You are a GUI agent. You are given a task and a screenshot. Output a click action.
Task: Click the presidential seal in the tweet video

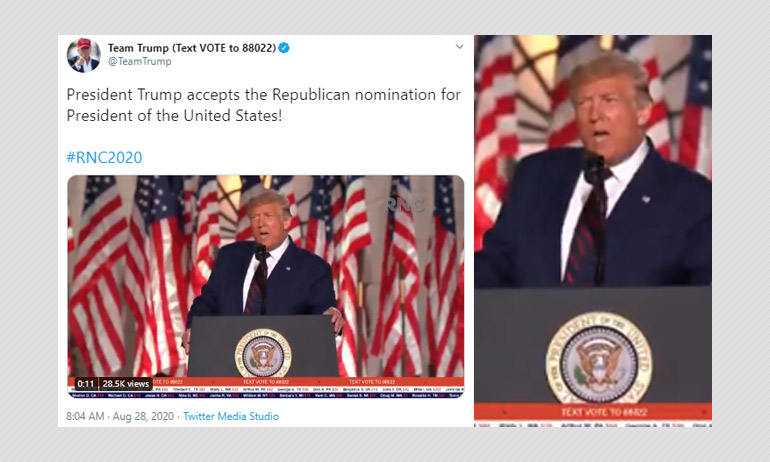coord(263,353)
